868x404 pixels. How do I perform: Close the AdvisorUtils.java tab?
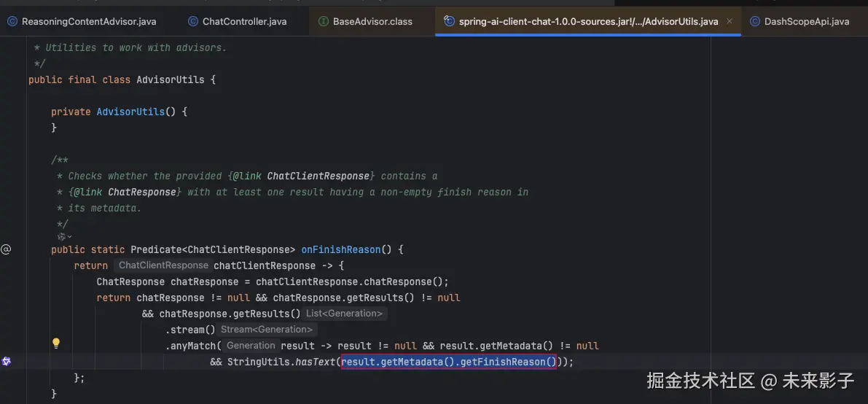(x=730, y=21)
